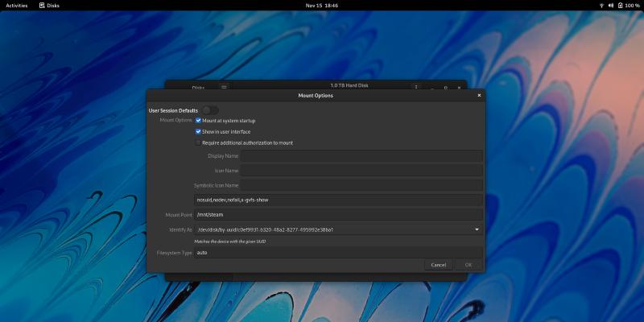Viewport: 644px width, 322px height.
Task: Click the Symbolic Icon Name field
Action: [361, 185]
